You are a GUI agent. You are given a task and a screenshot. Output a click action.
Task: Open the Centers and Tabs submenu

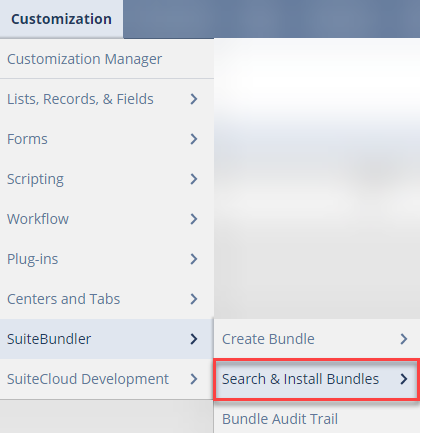pyautogui.click(x=107, y=299)
